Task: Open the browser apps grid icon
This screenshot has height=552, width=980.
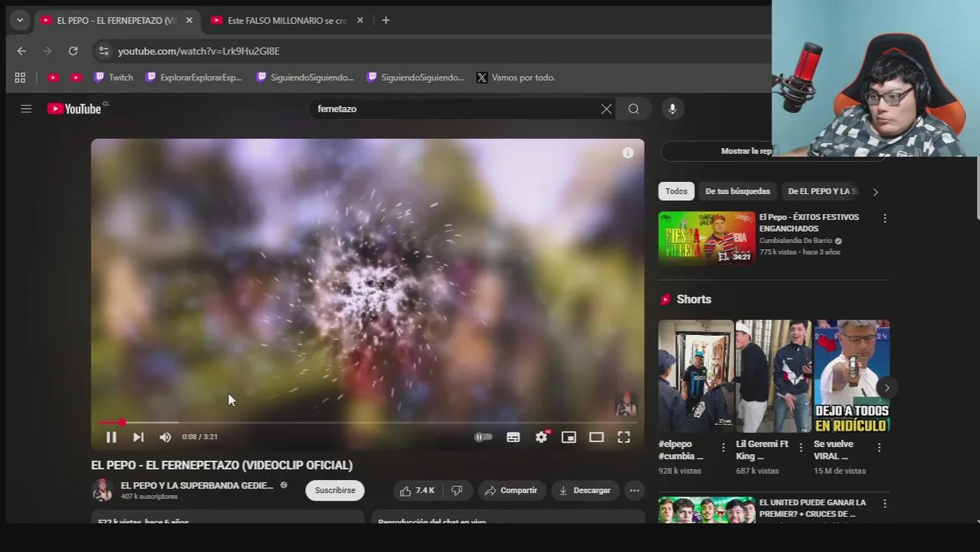Action: click(x=20, y=77)
